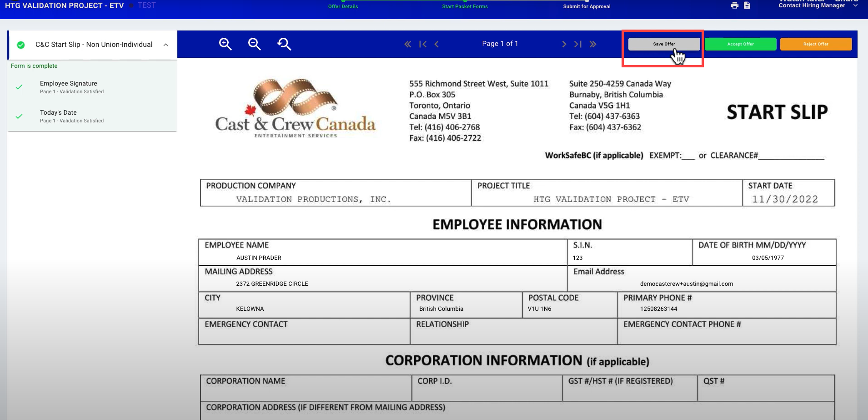Click the Accept Offer button
Viewport: 868px width, 420px height.
(x=741, y=44)
